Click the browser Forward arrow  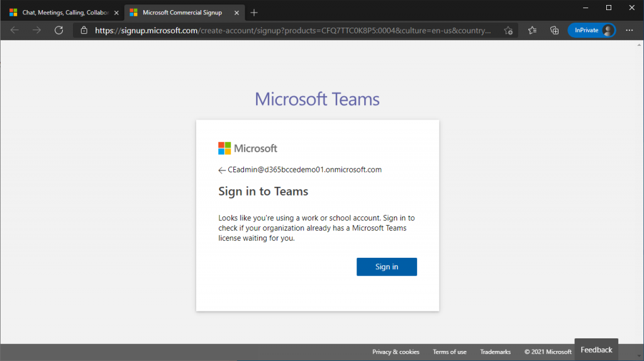point(36,30)
